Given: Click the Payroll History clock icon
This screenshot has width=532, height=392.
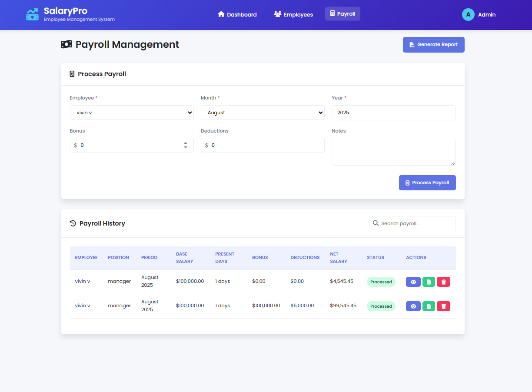Looking at the screenshot, I should 73,223.
